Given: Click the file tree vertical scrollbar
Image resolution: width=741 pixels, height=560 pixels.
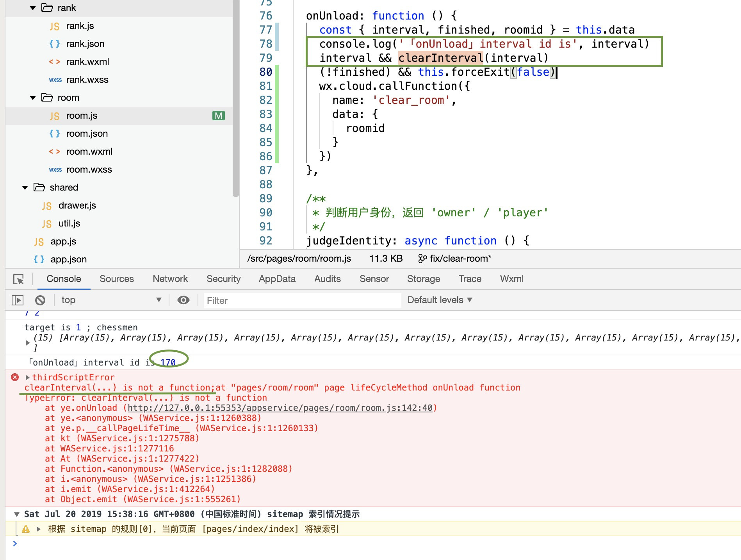Looking at the screenshot, I should 235,98.
